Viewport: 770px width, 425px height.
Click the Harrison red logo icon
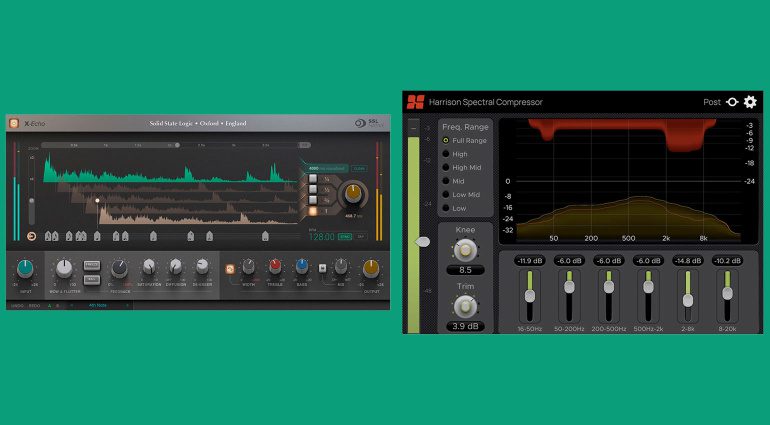tap(415, 102)
